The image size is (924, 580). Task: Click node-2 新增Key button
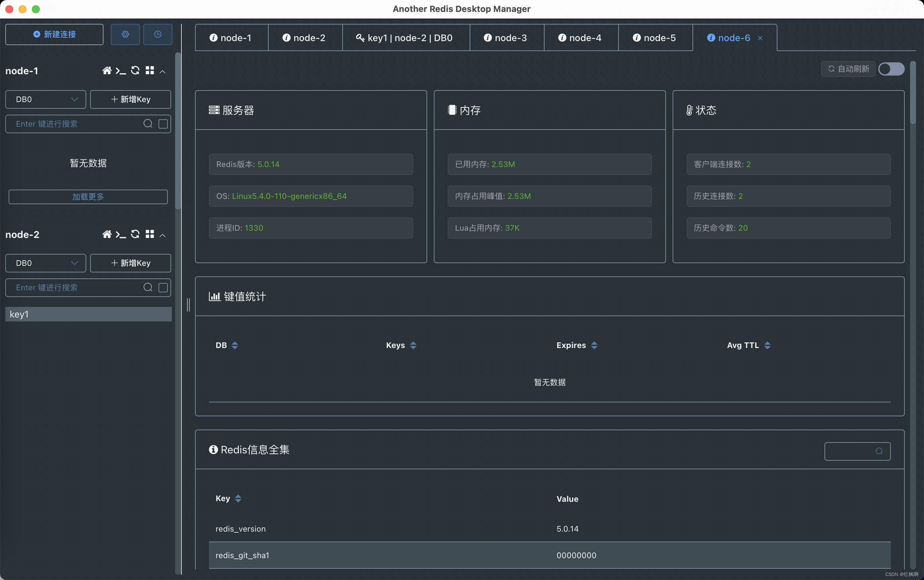tap(130, 263)
